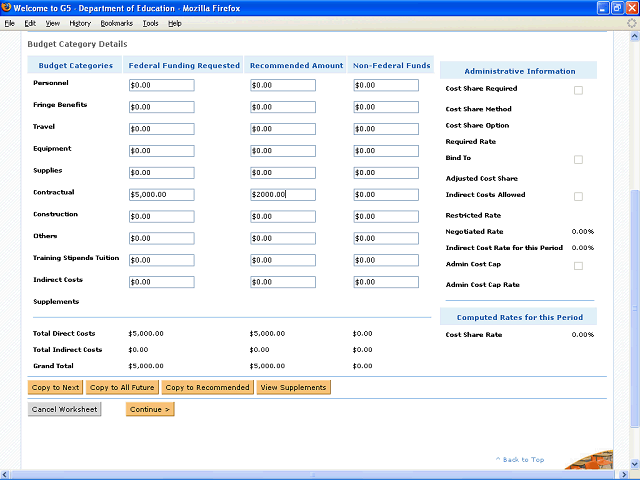Open View Supplements
The image size is (640, 480).
tap(292, 387)
